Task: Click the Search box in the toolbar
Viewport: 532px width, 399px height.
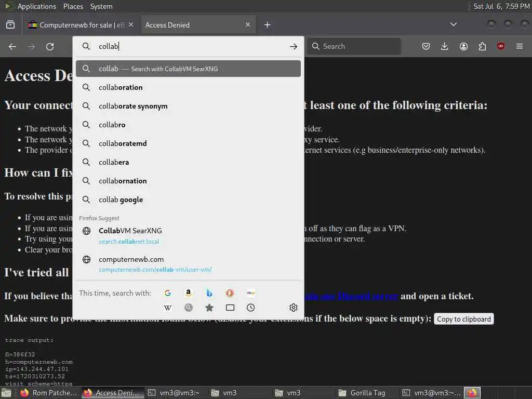Action: point(354,46)
